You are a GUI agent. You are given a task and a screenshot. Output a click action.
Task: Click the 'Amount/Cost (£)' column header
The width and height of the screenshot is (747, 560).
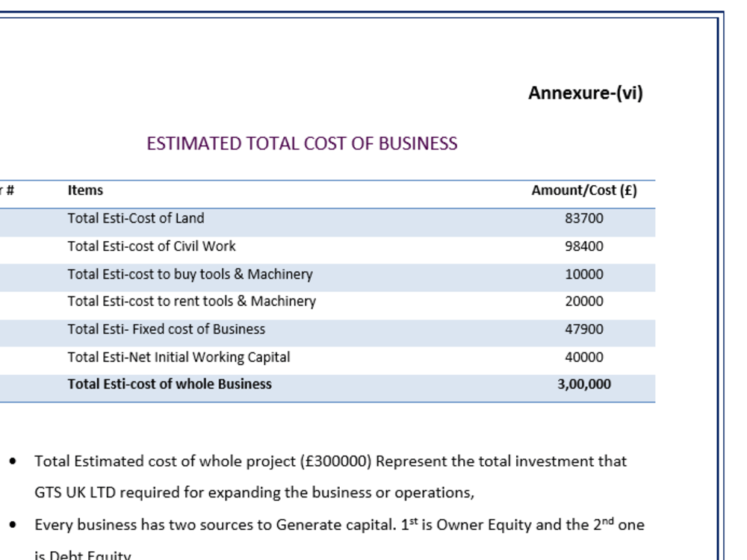click(x=584, y=190)
